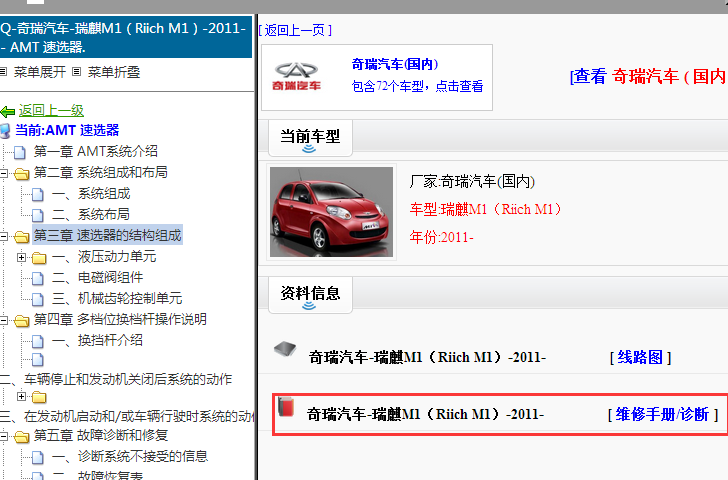Click the 返回上一页 link
728x480 pixels.
click(295, 31)
